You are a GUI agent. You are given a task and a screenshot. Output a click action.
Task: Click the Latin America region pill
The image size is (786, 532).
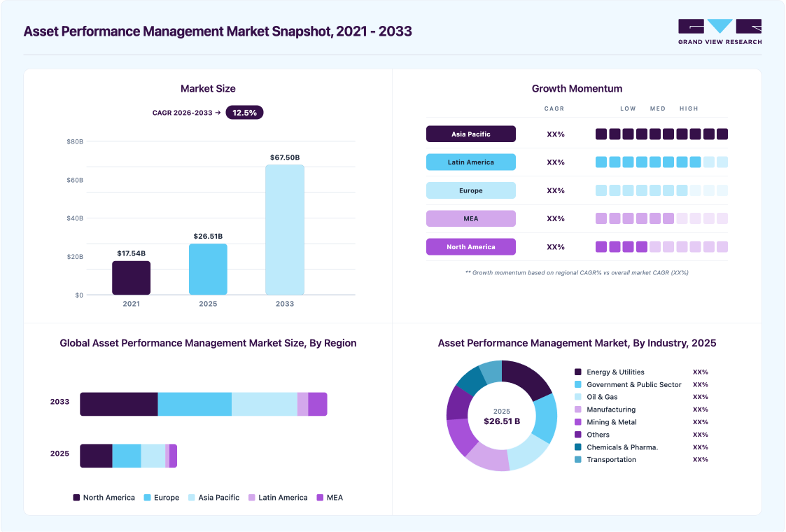pyautogui.click(x=471, y=162)
